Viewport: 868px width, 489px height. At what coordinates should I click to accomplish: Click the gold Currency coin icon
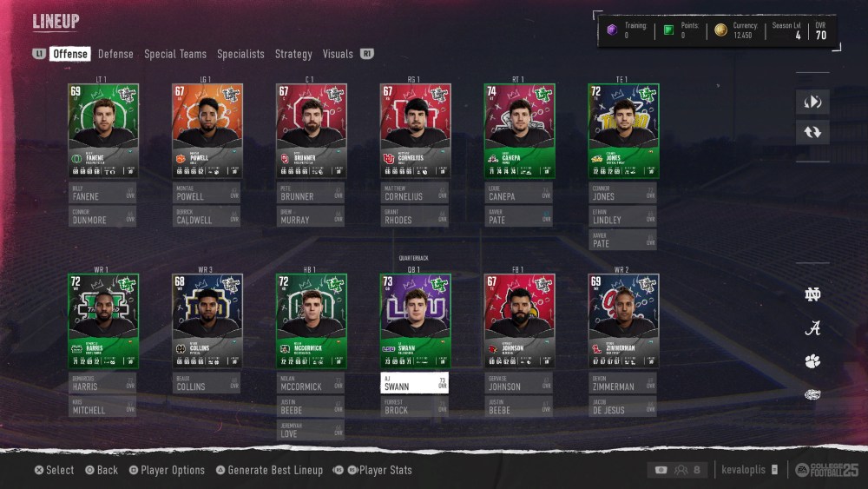point(720,30)
